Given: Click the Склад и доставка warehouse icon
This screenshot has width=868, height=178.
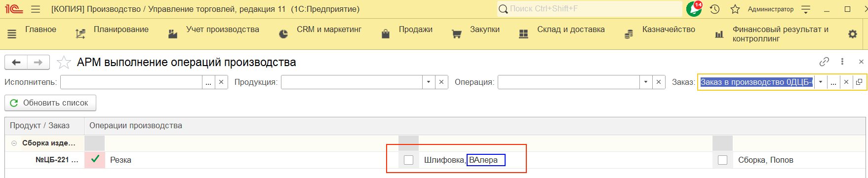Looking at the screenshot, I should 524,34.
